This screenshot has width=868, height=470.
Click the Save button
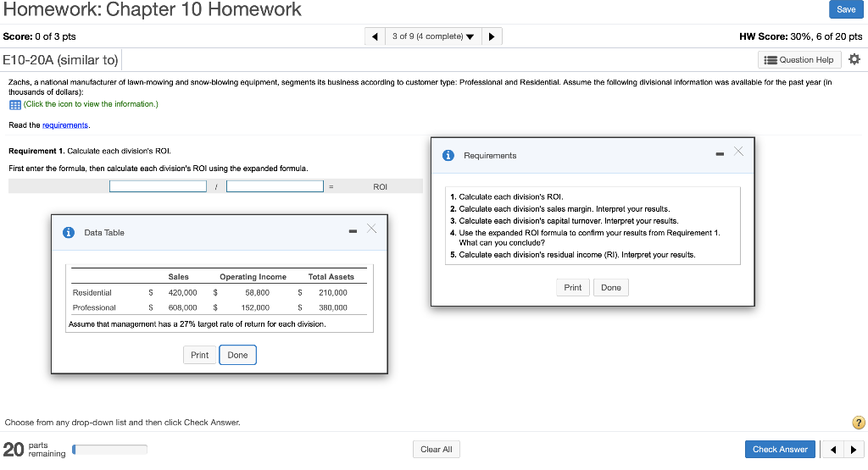coord(846,9)
